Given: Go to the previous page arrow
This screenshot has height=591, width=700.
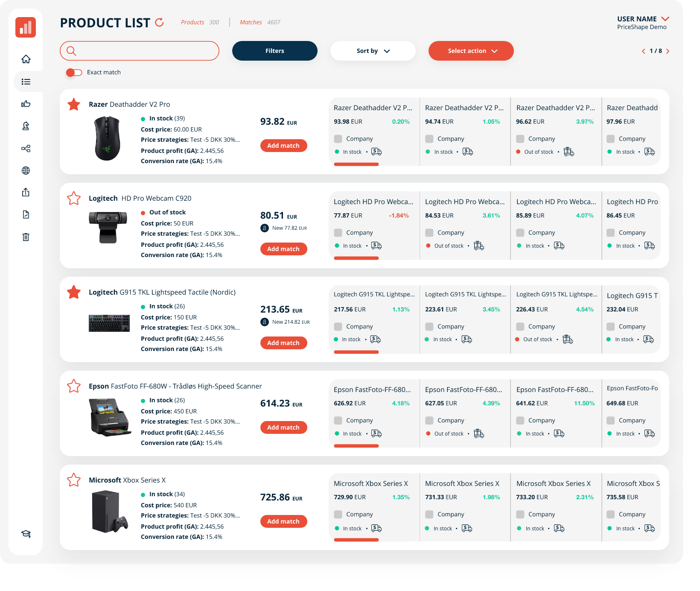Looking at the screenshot, I should pyautogui.click(x=644, y=51).
